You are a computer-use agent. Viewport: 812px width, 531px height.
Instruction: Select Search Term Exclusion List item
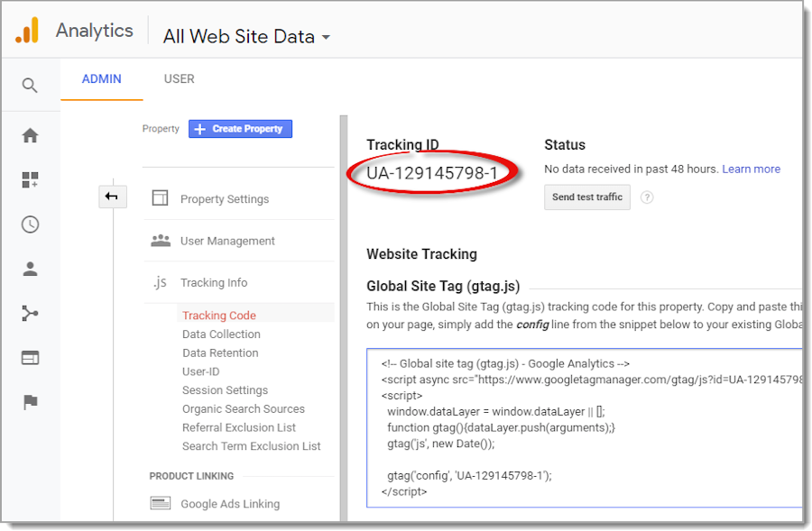251,445
